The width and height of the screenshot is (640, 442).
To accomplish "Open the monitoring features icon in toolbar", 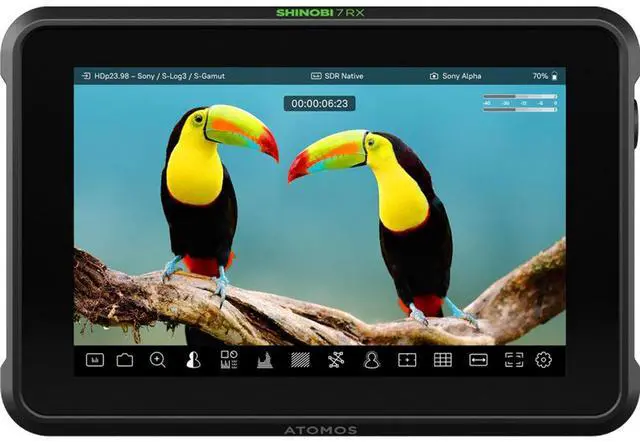I will pyautogui.click(x=95, y=360).
